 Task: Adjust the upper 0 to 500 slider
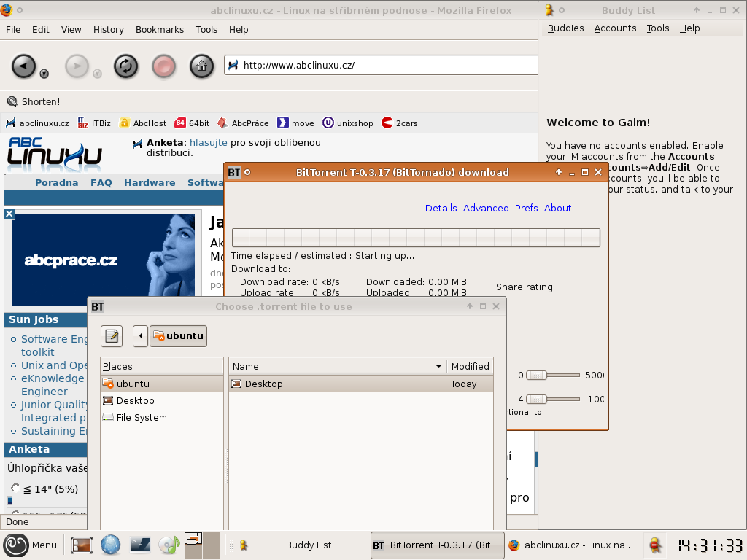(x=553, y=376)
